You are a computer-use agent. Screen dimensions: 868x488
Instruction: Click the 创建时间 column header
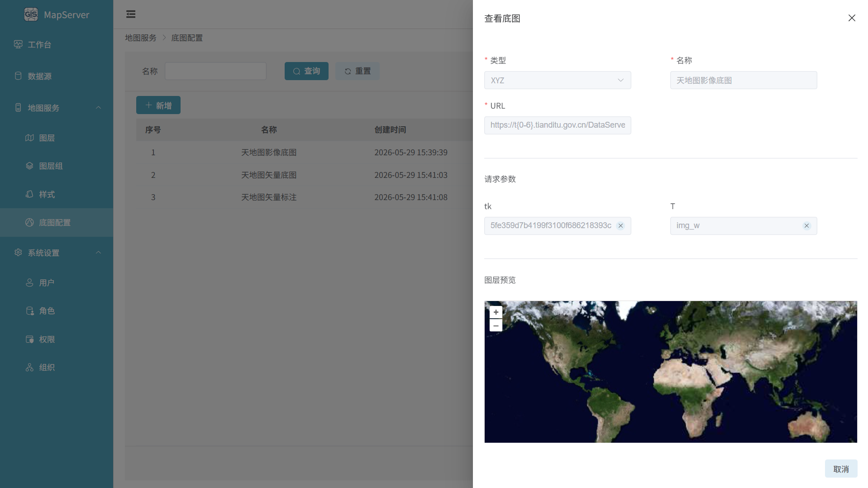pyautogui.click(x=390, y=130)
